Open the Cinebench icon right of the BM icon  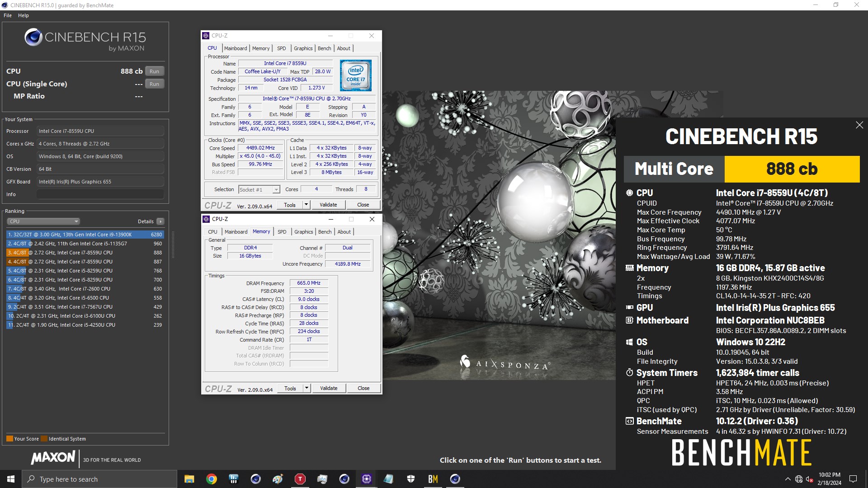455,479
